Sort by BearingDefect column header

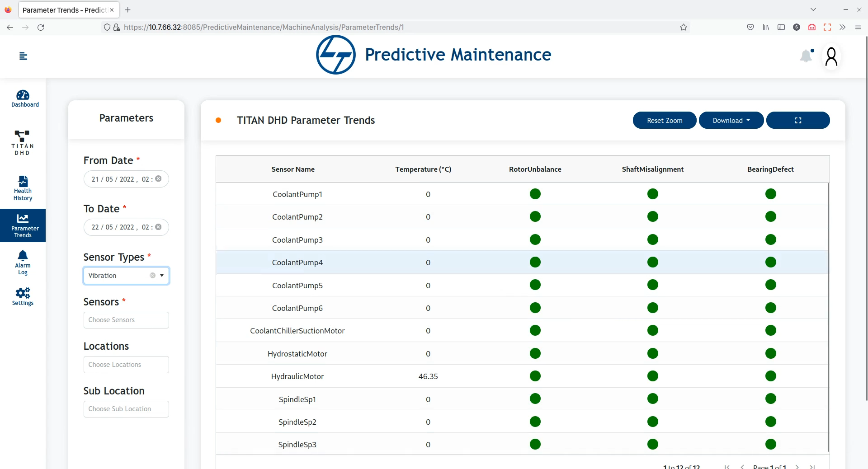point(770,169)
